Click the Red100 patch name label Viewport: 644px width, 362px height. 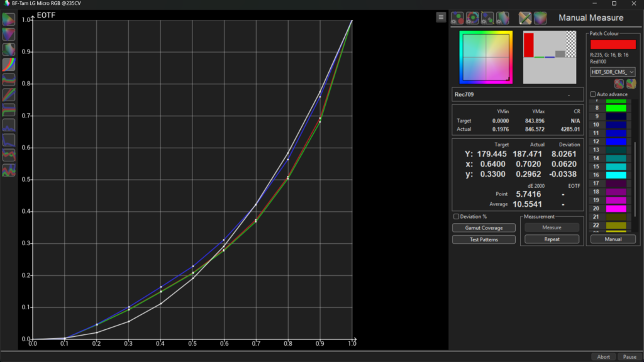[598, 62]
